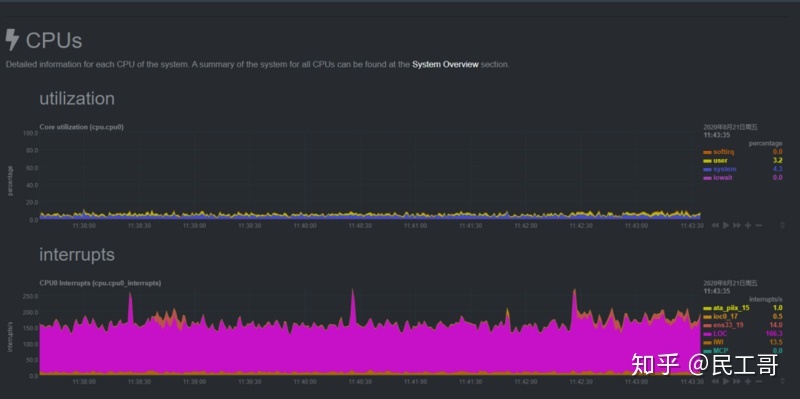Zoom out with minus icon on utilization chart

[759, 226]
